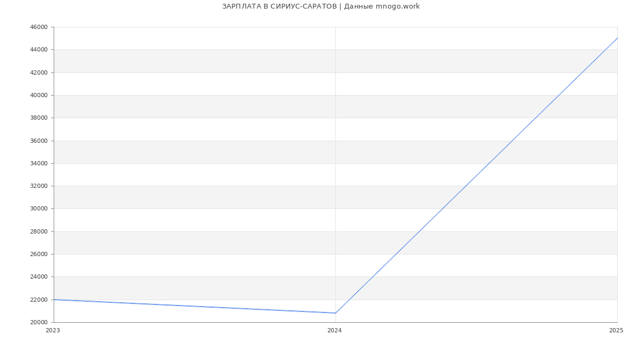Click the 26000 y-axis label
This screenshot has height=349, width=644.
coord(39,254)
